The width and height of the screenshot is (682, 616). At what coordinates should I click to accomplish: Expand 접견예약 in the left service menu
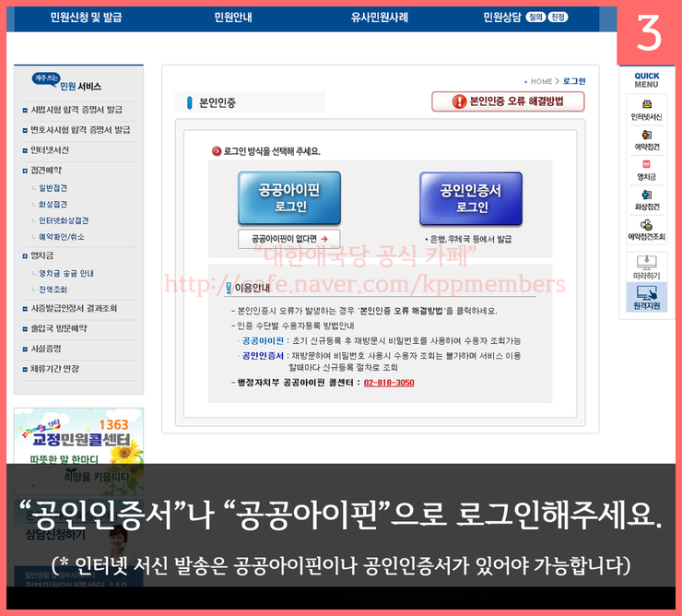click(x=46, y=171)
